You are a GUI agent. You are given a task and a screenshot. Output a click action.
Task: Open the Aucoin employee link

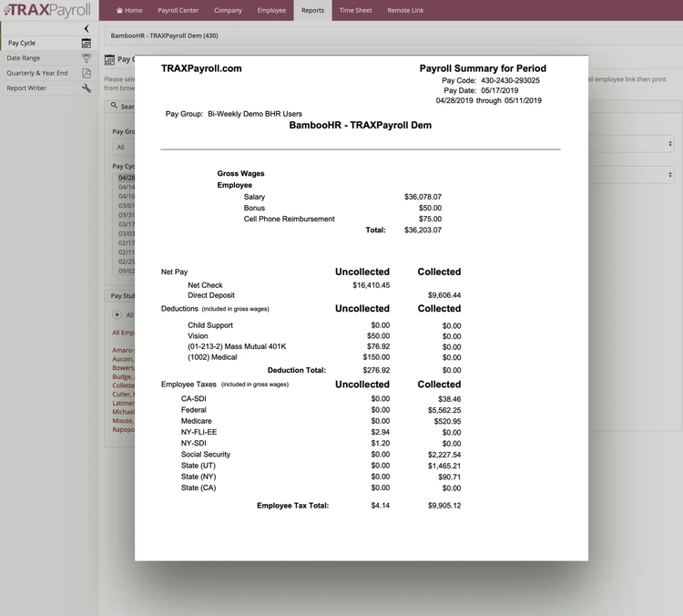click(x=123, y=359)
